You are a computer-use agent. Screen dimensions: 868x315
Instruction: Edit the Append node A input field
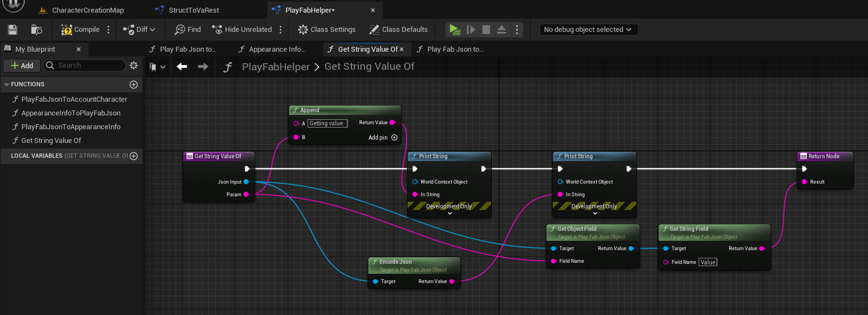pyautogui.click(x=327, y=123)
